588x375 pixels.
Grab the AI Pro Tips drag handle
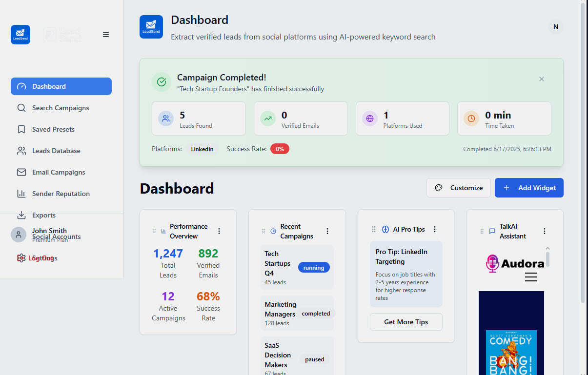374,229
